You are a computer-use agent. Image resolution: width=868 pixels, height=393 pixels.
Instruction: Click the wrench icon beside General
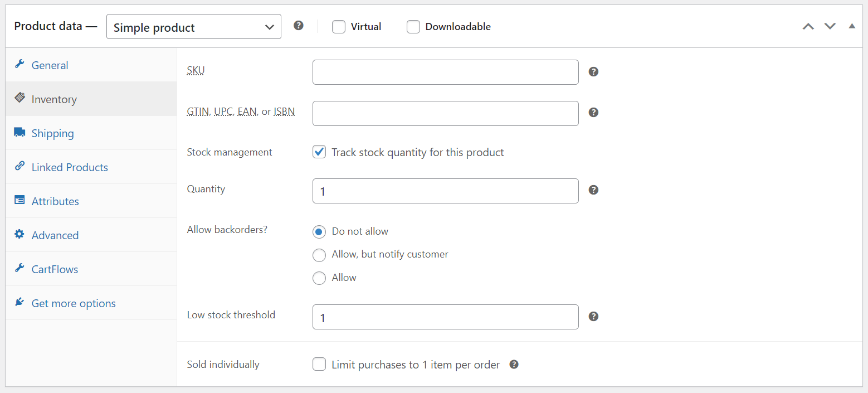(x=19, y=65)
